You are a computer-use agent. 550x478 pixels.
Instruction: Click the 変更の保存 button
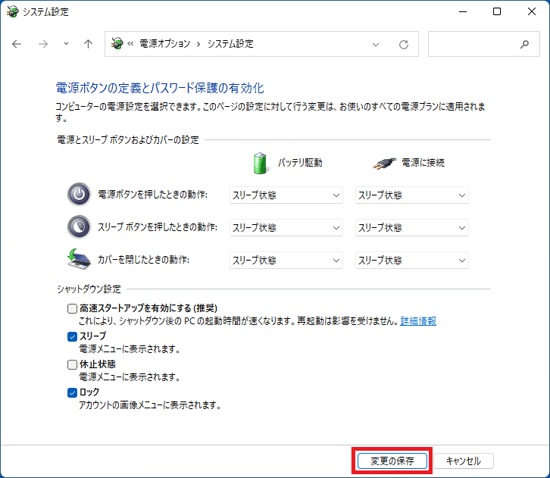tap(392, 461)
